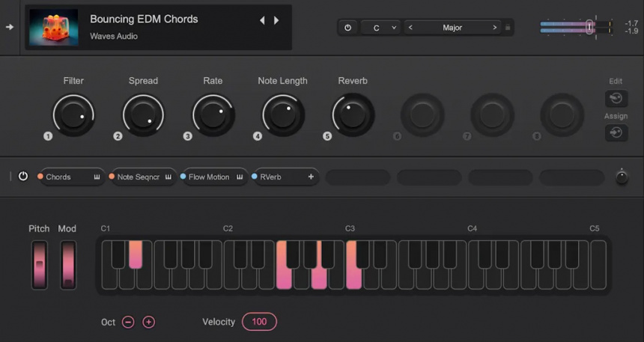The height and width of the screenshot is (342, 644).
Task: Click the Spread knob
Action: (x=143, y=115)
